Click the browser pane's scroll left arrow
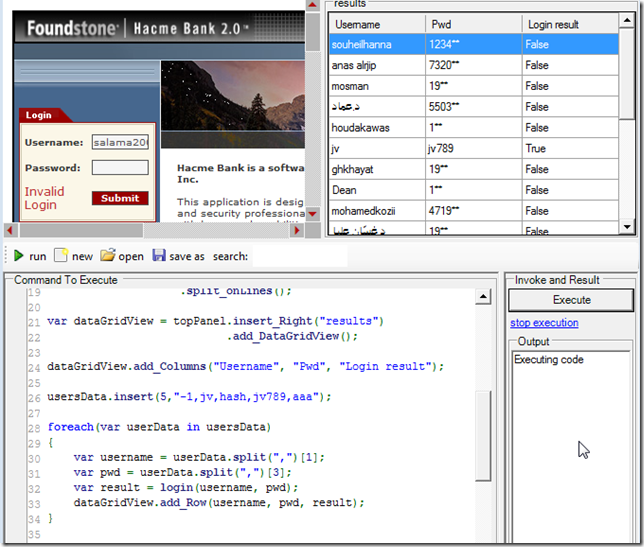644x547 pixels. pos(9,228)
